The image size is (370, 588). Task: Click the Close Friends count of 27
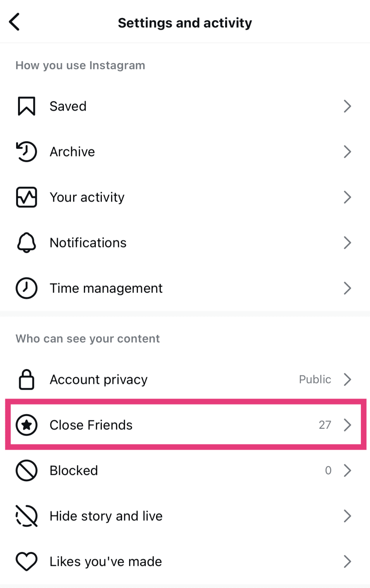325,425
